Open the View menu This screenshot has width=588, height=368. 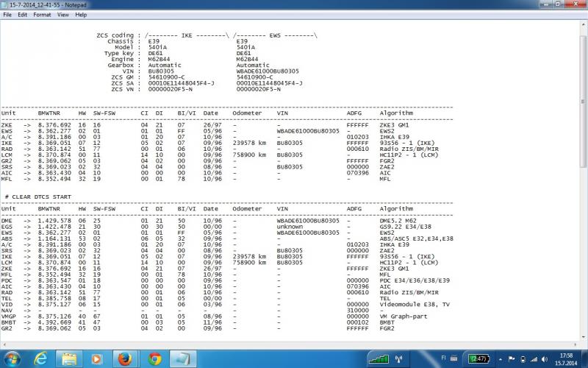pyautogui.click(x=63, y=15)
